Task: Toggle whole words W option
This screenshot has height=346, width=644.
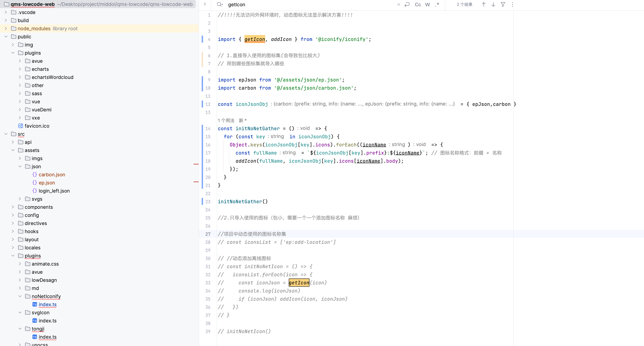Action: pos(427,4)
